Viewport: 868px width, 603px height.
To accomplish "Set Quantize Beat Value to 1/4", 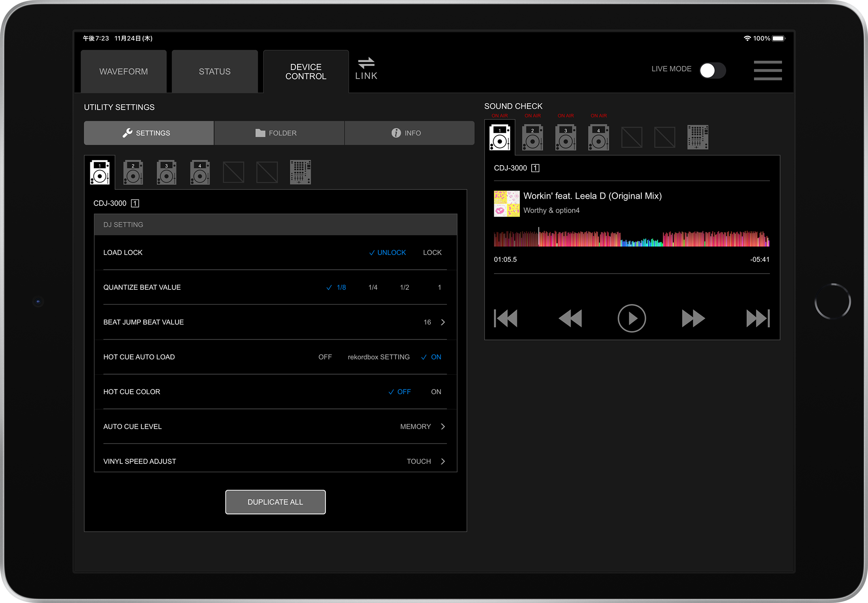I will pos(373,287).
